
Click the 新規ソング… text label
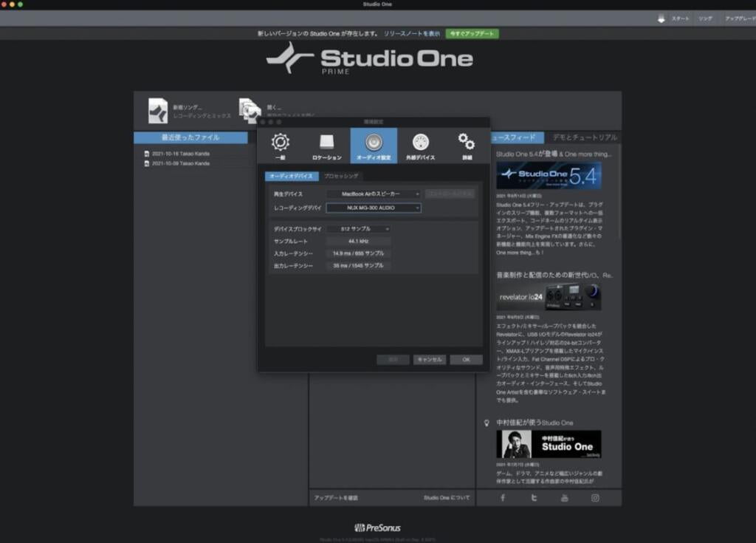(x=188, y=107)
